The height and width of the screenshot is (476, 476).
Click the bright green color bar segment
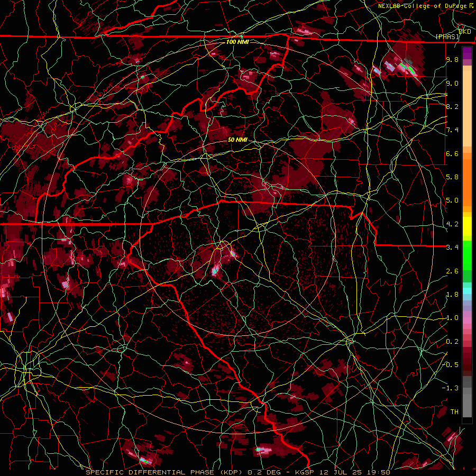pos(467,255)
